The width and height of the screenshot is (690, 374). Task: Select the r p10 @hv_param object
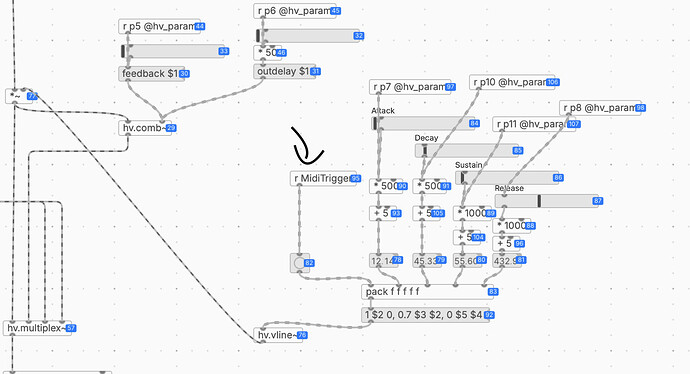pos(511,82)
